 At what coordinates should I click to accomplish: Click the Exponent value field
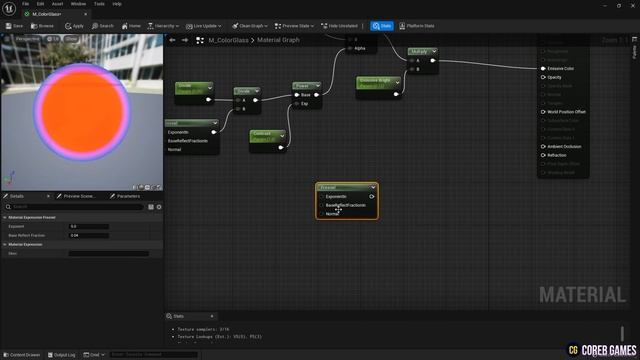click(89, 227)
